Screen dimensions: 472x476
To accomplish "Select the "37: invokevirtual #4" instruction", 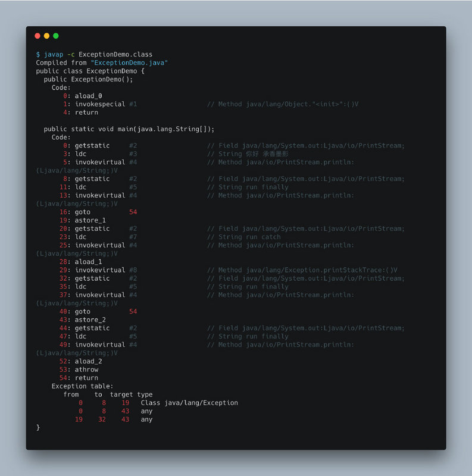I will [x=98, y=295].
